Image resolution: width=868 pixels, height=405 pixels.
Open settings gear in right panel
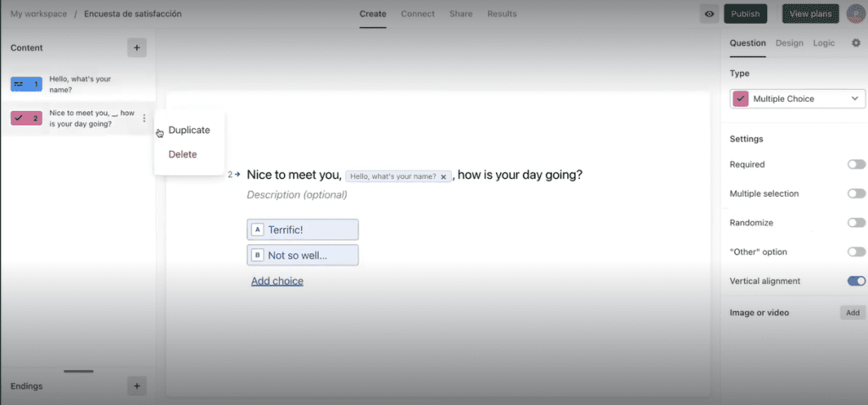856,42
